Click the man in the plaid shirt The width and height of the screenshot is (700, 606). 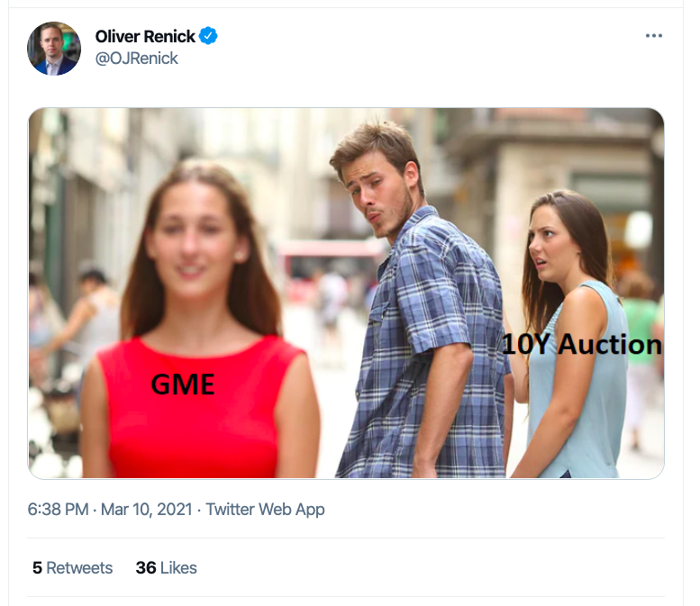point(420,303)
